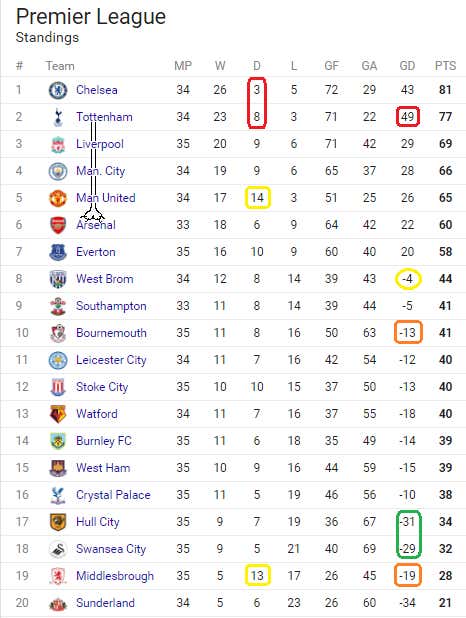Click the Watford crest icon

(x=58, y=414)
